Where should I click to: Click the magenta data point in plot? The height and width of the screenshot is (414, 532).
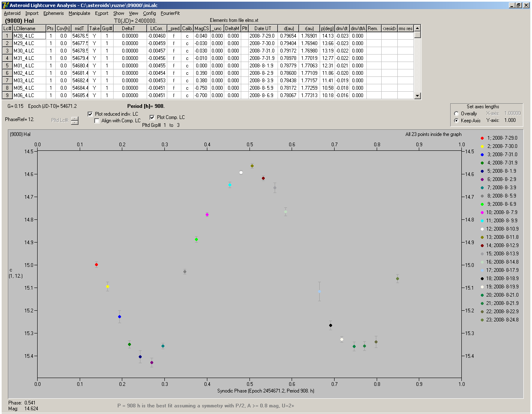pyautogui.click(x=207, y=214)
